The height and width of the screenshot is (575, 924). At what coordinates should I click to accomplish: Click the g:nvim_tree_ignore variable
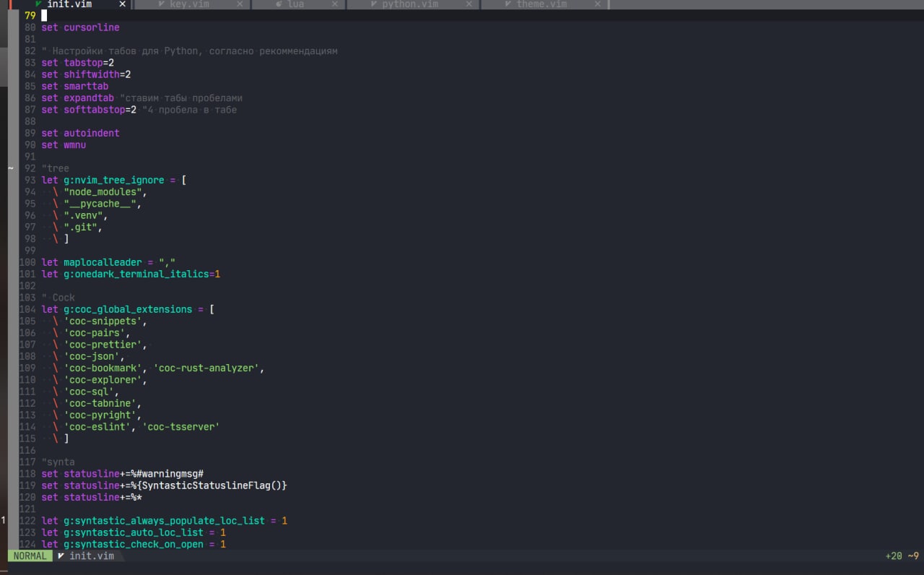(114, 180)
